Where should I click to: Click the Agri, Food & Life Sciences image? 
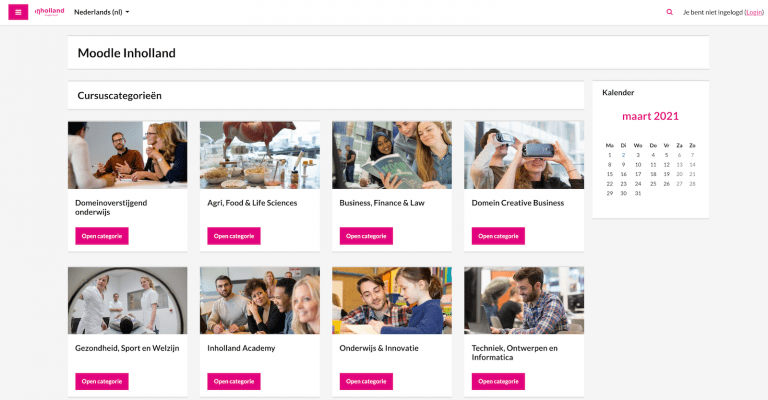[260, 155]
